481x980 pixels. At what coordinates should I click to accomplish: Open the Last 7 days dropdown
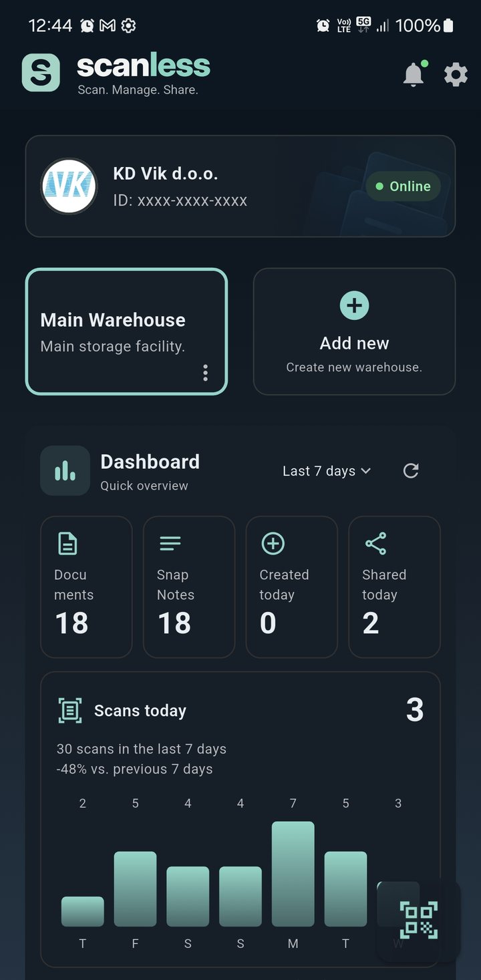click(x=327, y=471)
